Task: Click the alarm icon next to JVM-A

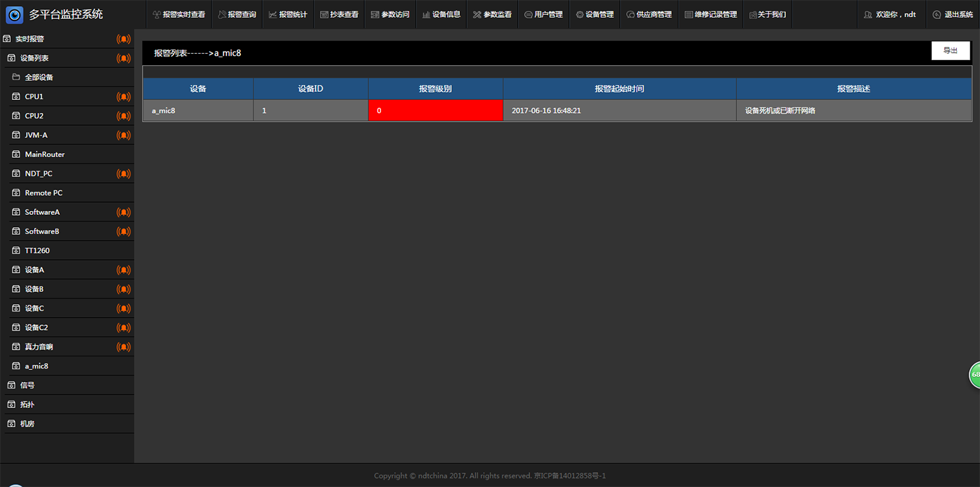Action: pos(123,135)
